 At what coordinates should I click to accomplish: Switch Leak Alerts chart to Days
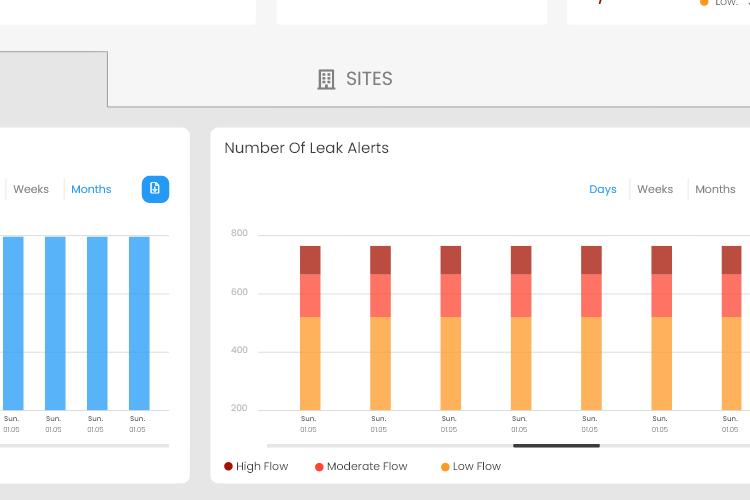point(603,189)
